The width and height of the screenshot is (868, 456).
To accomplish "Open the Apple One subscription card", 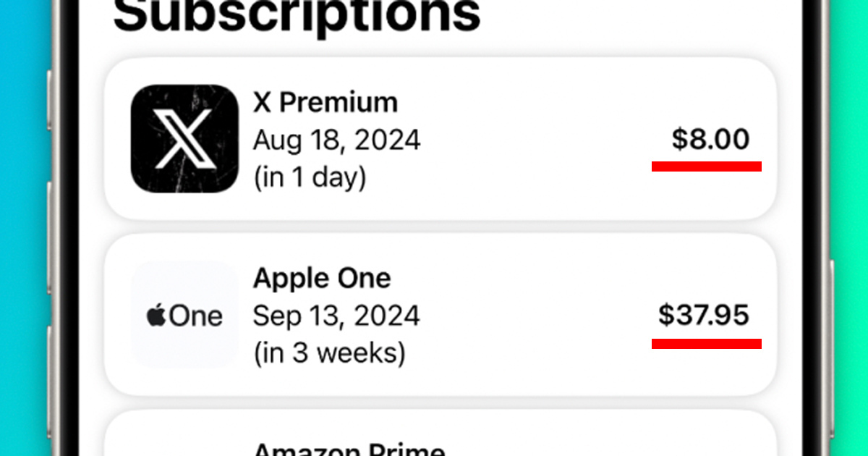I will 441,315.
